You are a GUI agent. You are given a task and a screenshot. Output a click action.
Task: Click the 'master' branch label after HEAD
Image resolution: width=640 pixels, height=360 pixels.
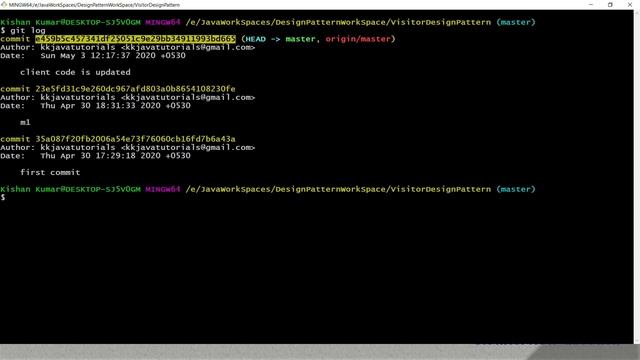(300, 39)
